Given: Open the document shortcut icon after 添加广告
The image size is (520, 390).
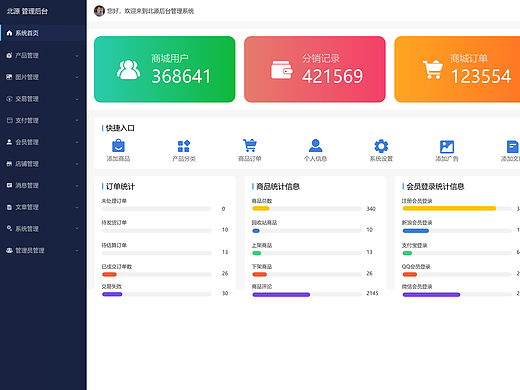Looking at the screenshot, I should pos(512,146).
